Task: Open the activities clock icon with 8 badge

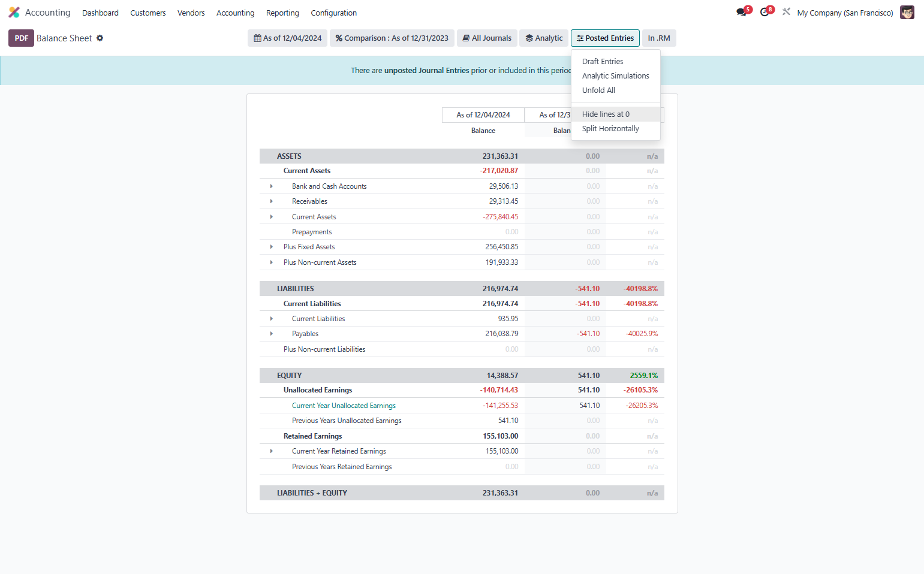Action: point(765,12)
